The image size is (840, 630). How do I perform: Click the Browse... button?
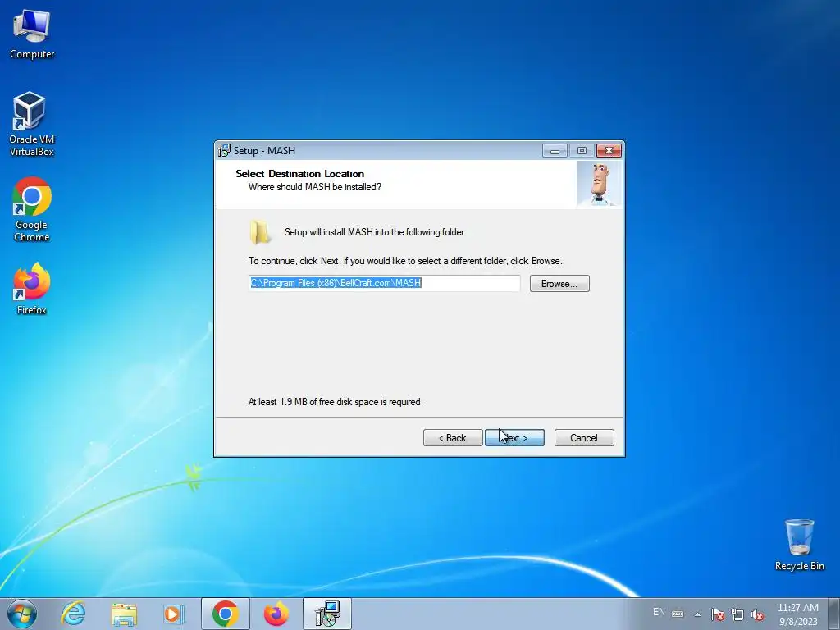[x=559, y=283]
